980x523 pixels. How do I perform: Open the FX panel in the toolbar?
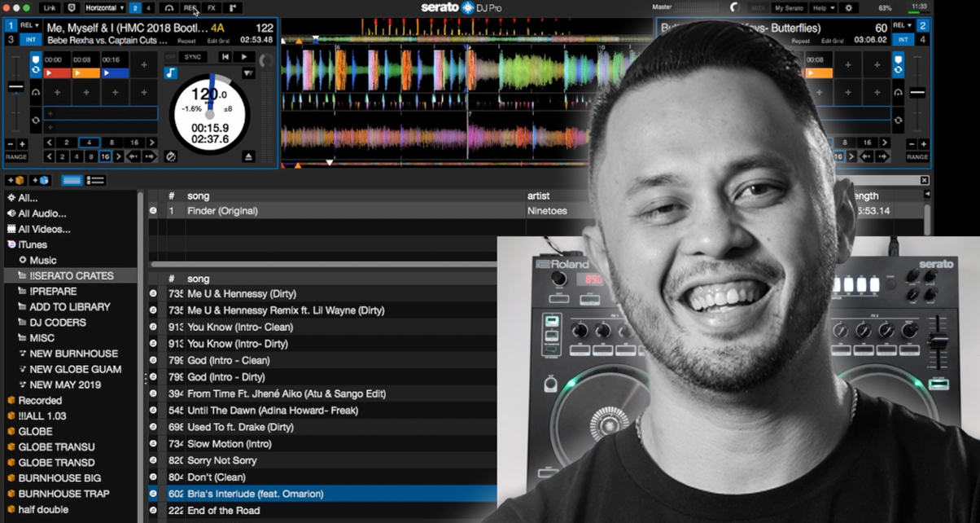[x=212, y=7]
